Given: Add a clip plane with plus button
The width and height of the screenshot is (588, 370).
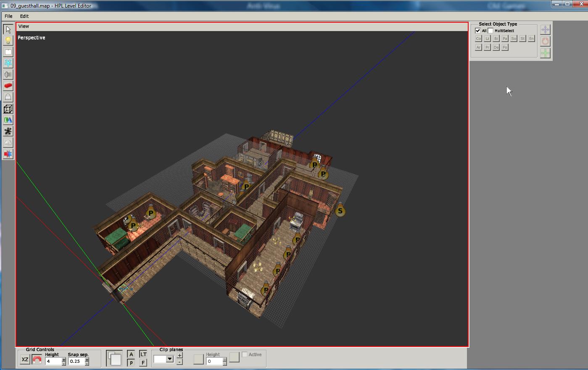Looking at the screenshot, I should pos(179,355).
